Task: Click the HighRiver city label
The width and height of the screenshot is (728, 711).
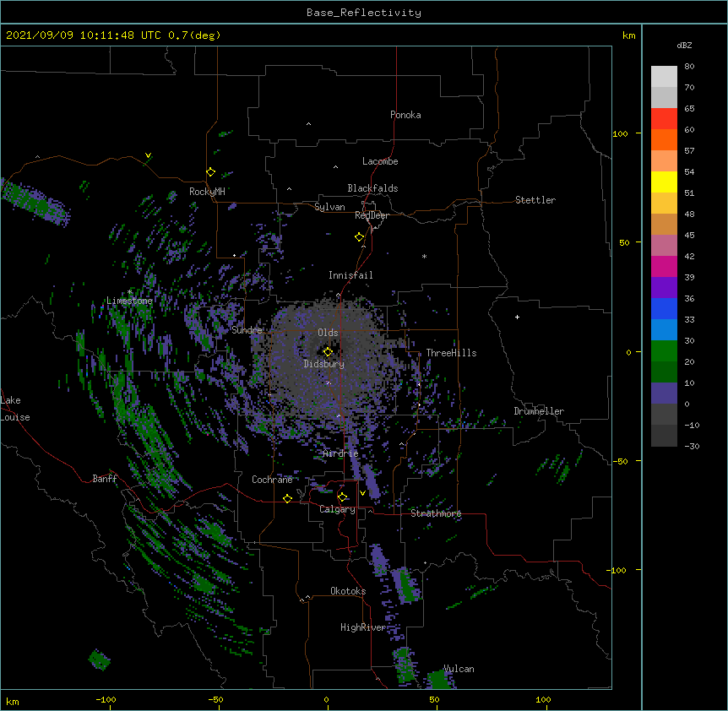Action: tap(363, 627)
